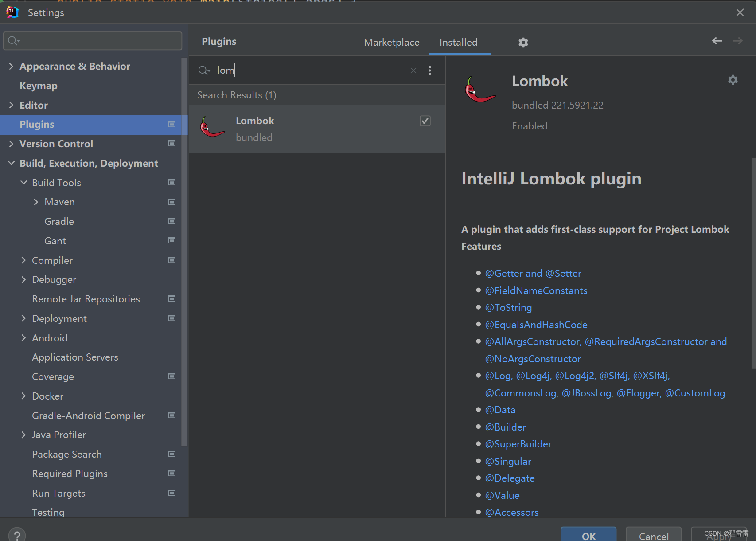Collapse Build, Execution, Deployment group
756x541 pixels.
click(11, 163)
